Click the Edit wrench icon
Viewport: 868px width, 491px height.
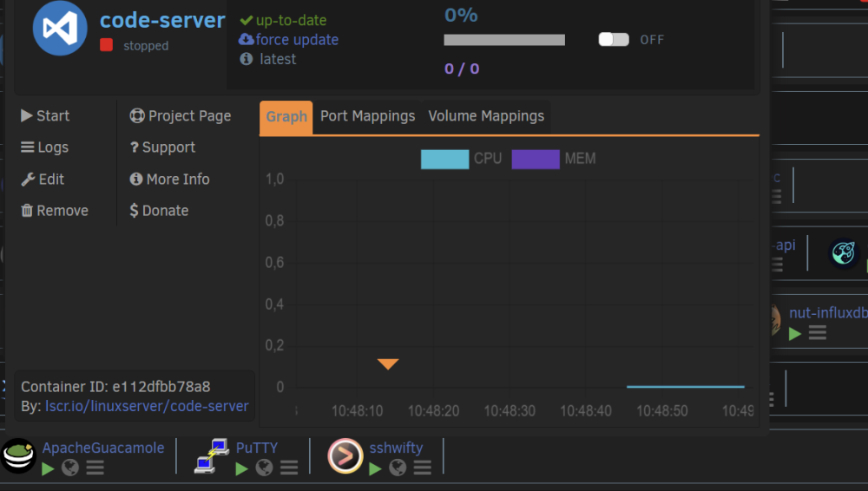[x=28, y=180]
